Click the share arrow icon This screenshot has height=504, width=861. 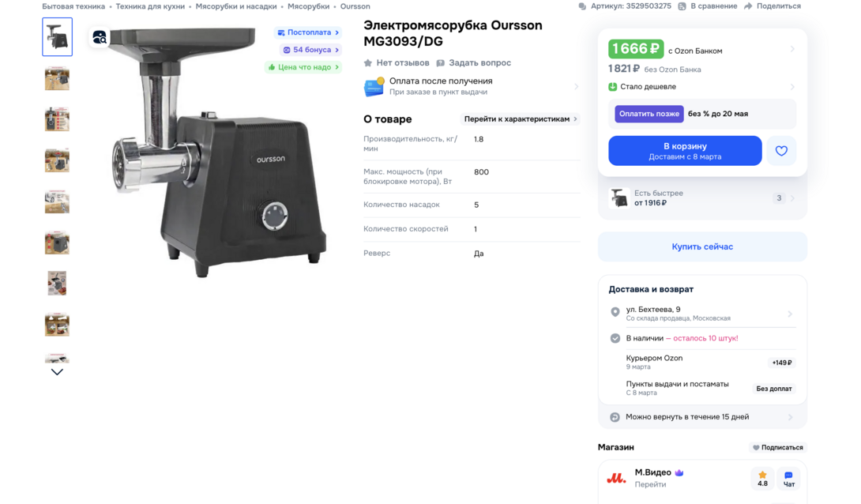[748, 6]
